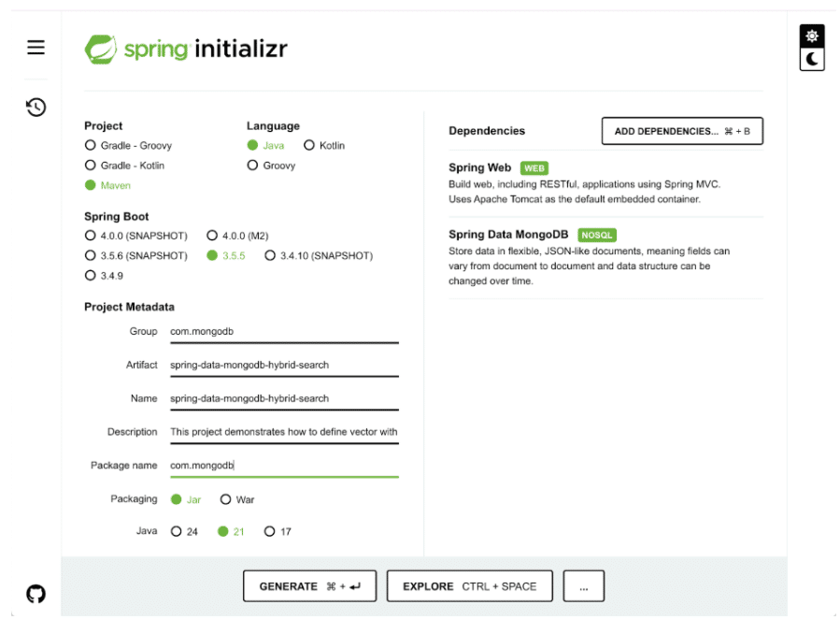Open the project history icon
This screenshot has width=840, height=634.
point(36,107)
